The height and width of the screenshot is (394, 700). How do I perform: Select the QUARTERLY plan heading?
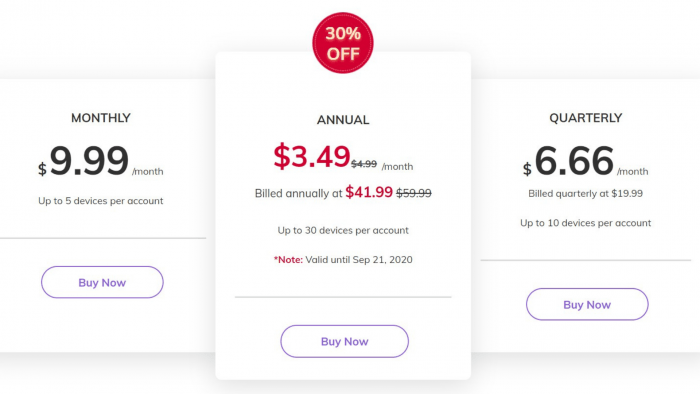click(586, 118)
